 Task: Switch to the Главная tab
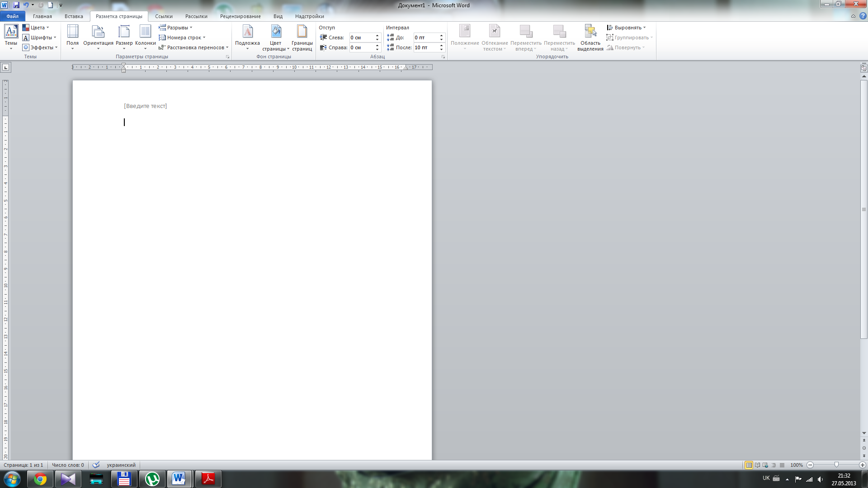pos(42,16)
